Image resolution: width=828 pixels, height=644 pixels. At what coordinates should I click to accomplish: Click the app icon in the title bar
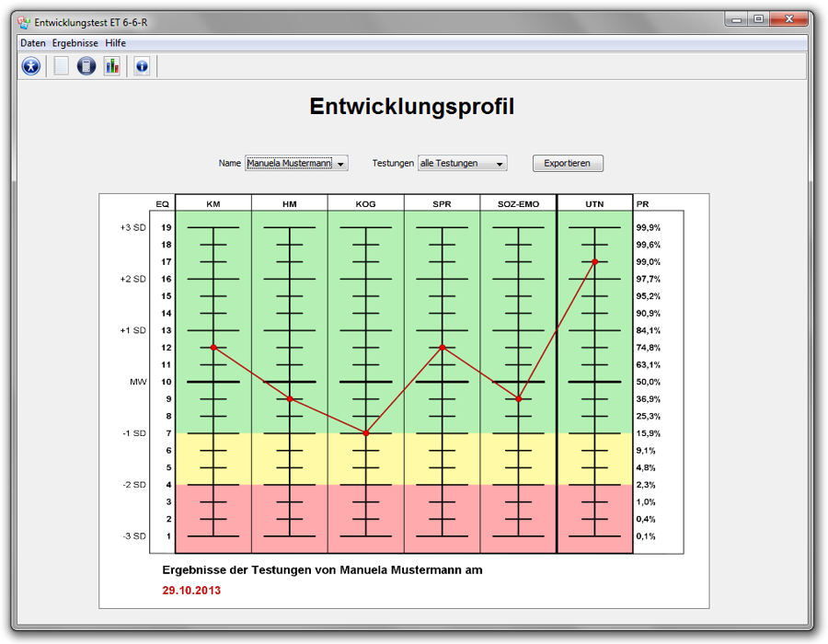point(25,22)
